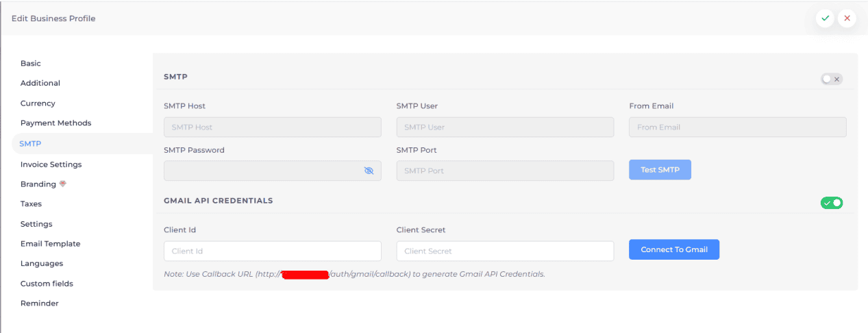Image resolution: width=868 pixels, height=333 pixels.
Task: Toggle SMTP password visibility eye icon
Action: [x=369, y=171]
